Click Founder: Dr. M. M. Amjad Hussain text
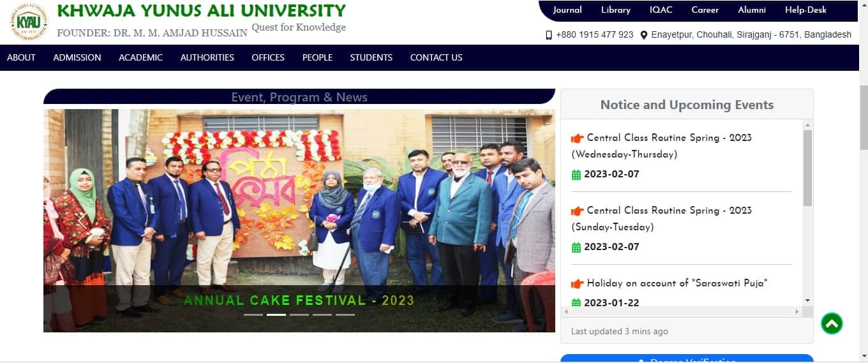 152,33
